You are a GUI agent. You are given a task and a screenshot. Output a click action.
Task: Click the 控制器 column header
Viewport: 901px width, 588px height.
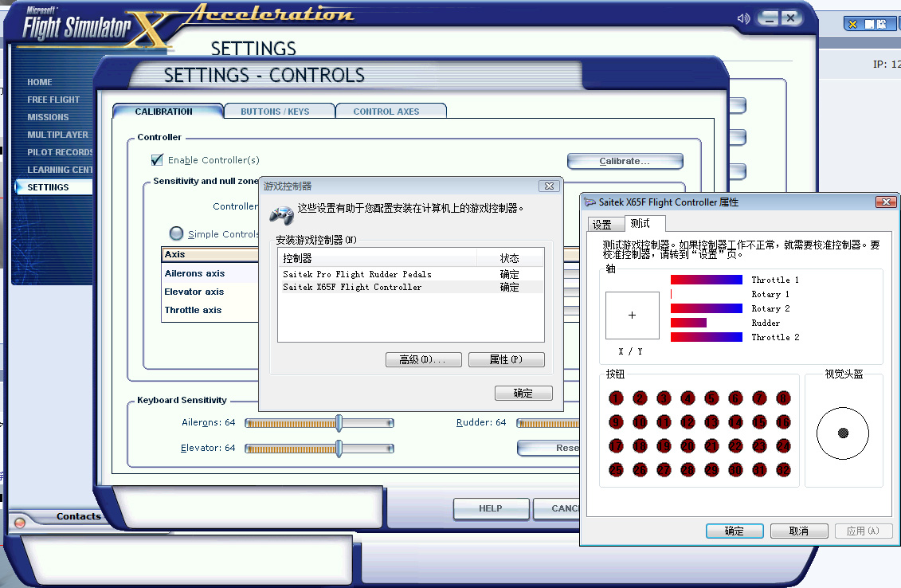click(378, 258)
